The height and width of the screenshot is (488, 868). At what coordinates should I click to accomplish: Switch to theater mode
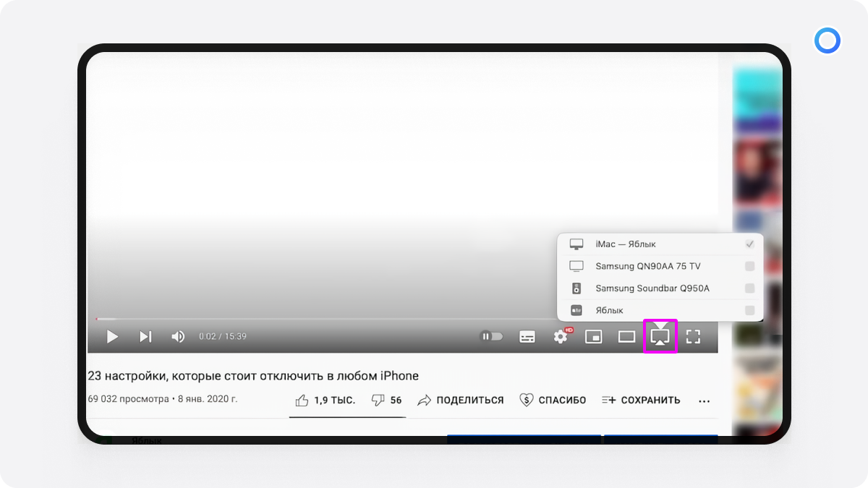pos(626,337)
